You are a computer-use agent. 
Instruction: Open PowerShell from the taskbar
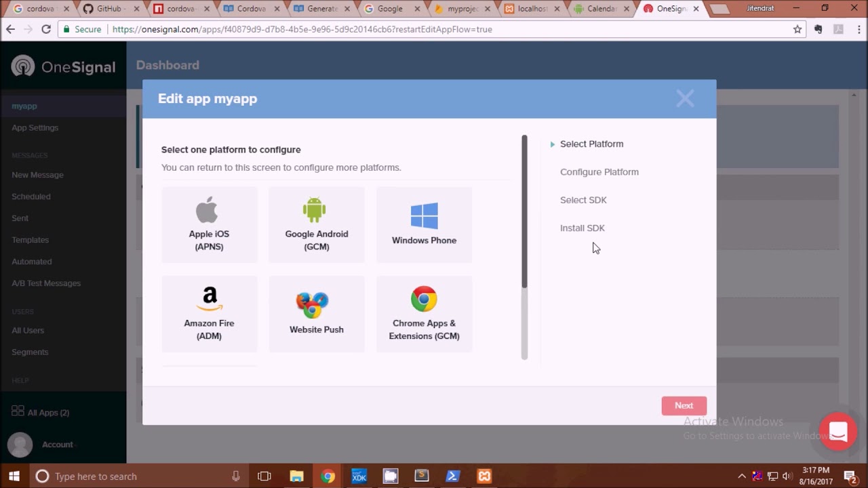[x=452, y=476]
